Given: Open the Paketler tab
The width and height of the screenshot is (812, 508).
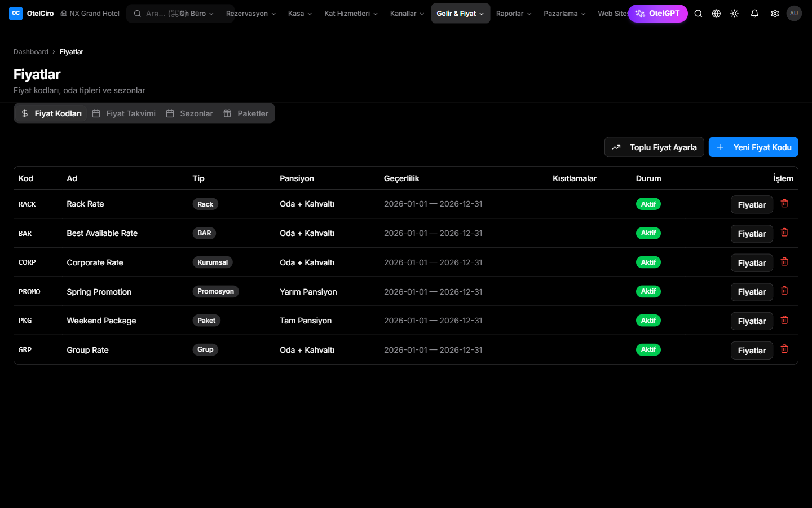Looking at the screenshot, I should point(246,113).
